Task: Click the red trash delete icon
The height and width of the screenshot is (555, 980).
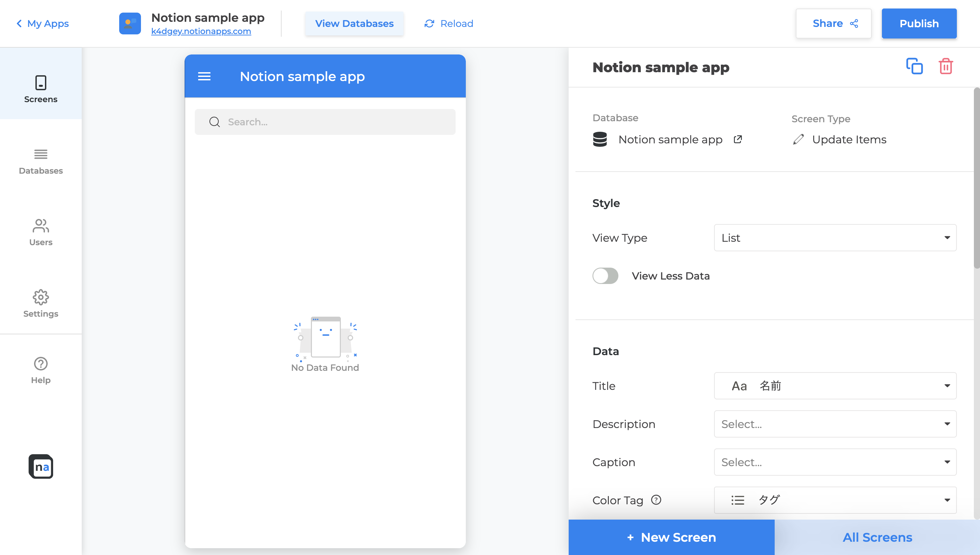Action: [x=945, y=66]
